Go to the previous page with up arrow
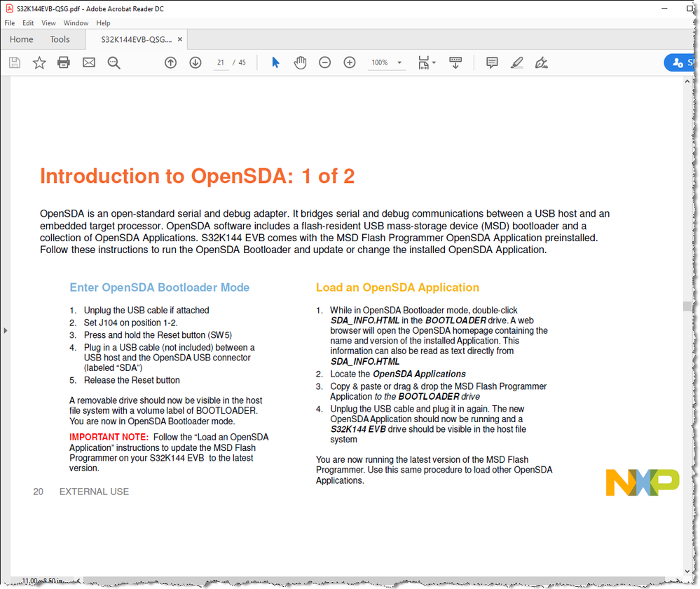Viewport: 700px width, 589px height. tap(170, 62)
